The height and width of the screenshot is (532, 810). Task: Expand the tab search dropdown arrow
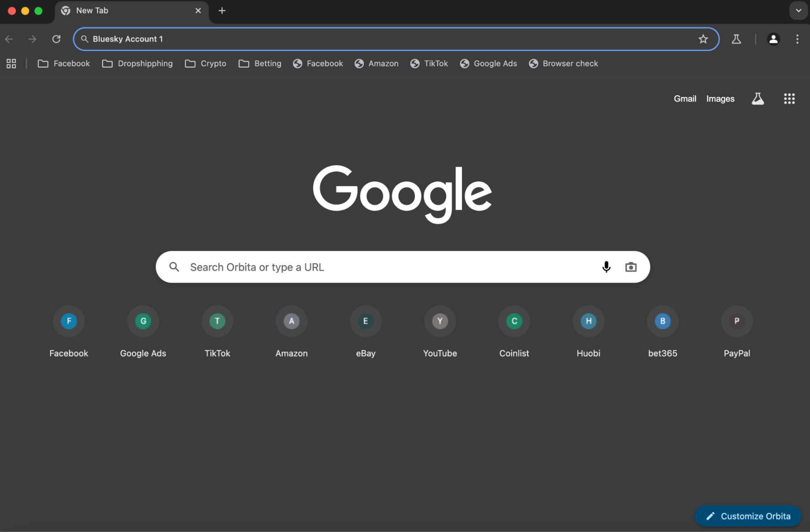point(798,11)
